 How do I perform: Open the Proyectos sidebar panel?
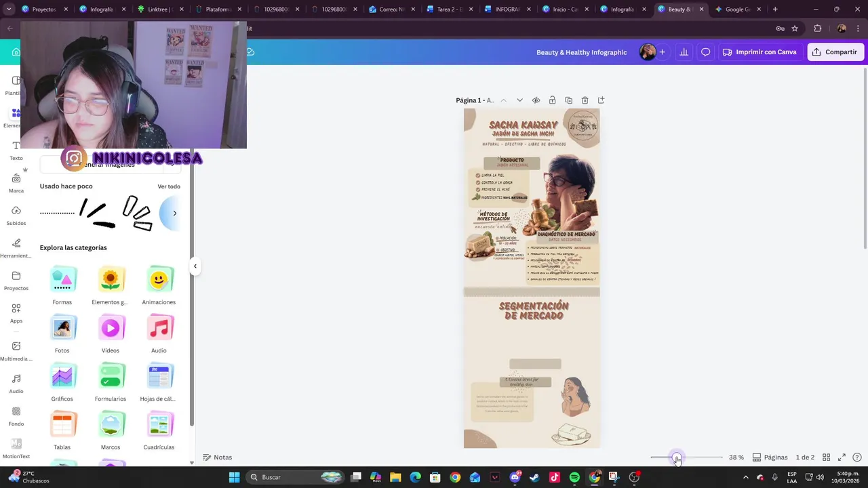pos(16,281)
